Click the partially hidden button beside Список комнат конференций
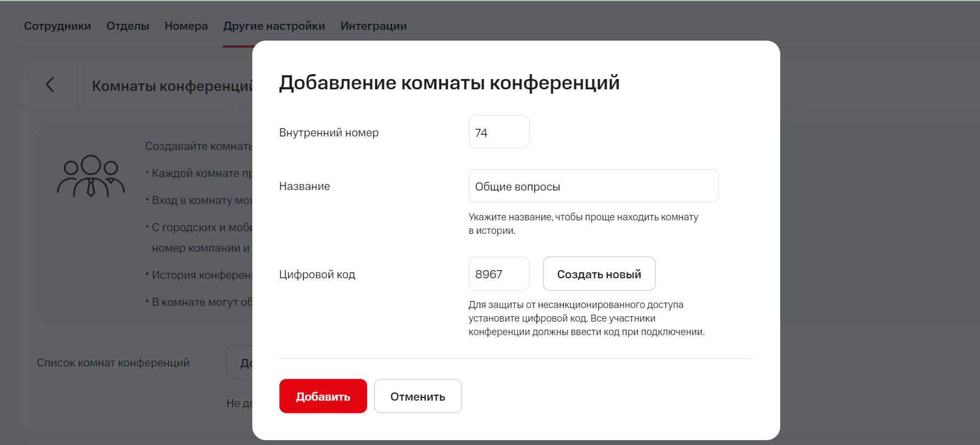 (x=240, y=362)
